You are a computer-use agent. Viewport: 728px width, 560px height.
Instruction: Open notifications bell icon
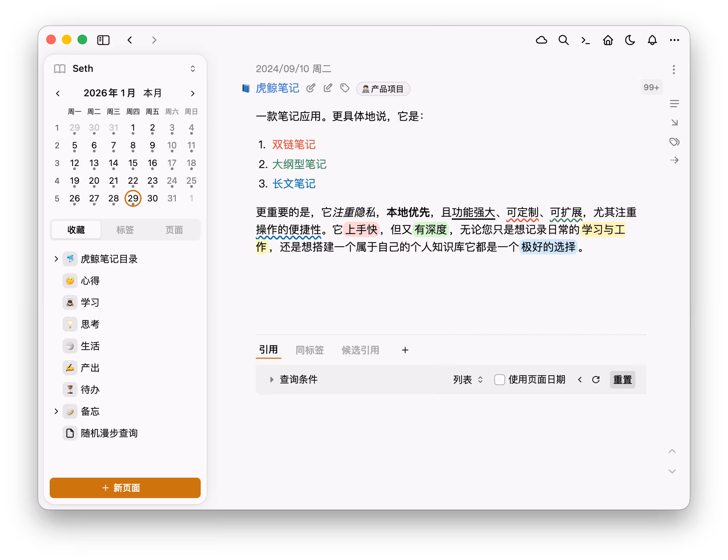coord(652,40)
